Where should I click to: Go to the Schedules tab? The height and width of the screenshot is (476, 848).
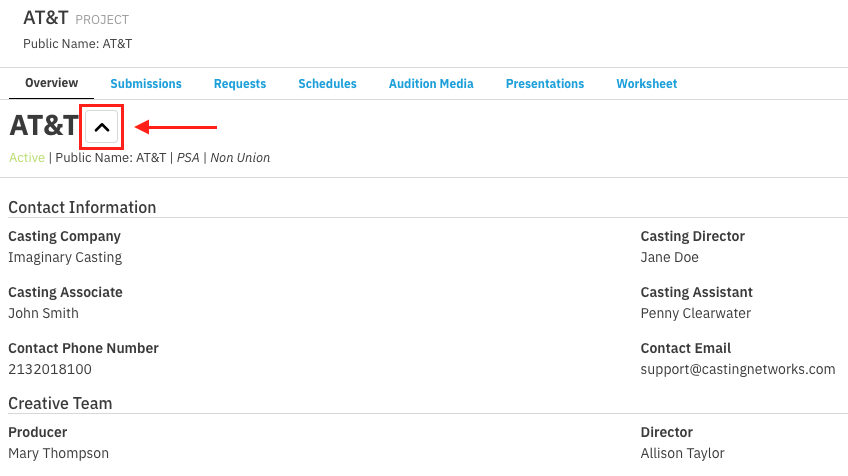click(x=327, y=84)
